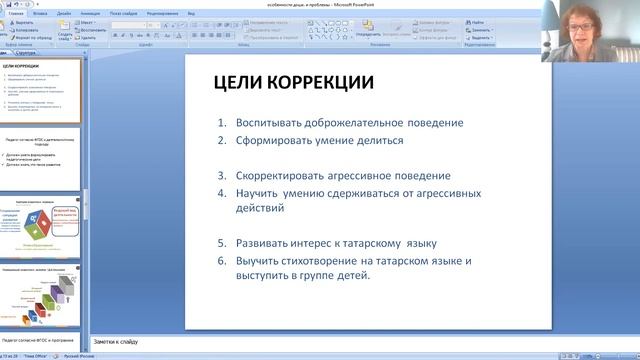Align text to the right

[211, 36]
